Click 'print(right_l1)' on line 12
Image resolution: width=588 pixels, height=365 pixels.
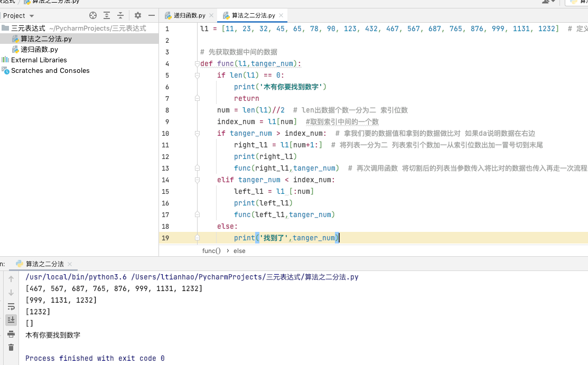tap(266, 156)
